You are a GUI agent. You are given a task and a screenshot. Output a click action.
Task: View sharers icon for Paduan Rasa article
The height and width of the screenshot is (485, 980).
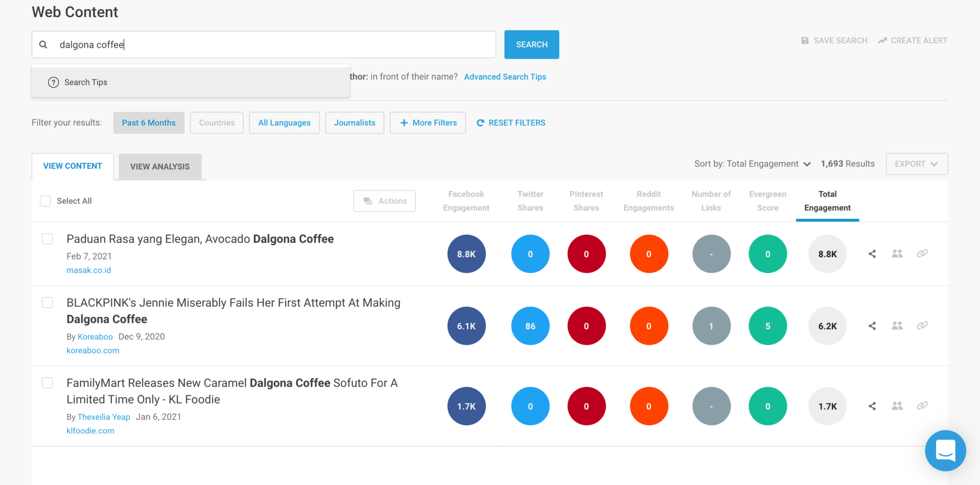(x=897, y=254)
